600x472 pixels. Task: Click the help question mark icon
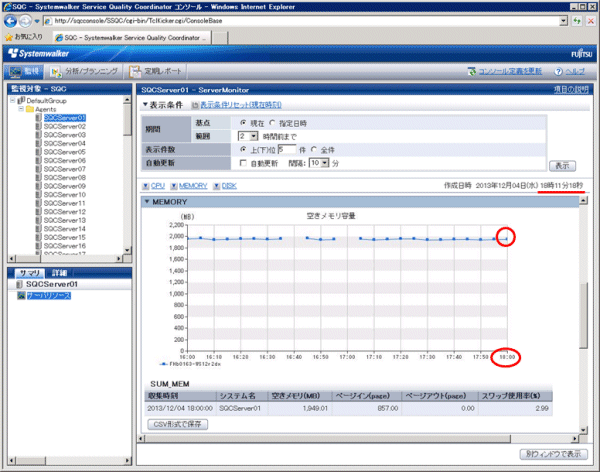tap(558, 71)
